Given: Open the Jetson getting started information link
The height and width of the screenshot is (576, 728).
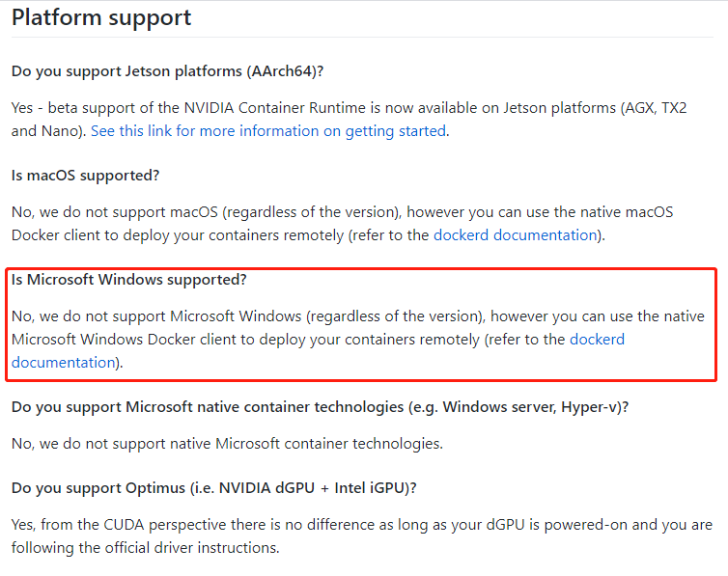Looking at the screenshot, I should tap(268, 131).
